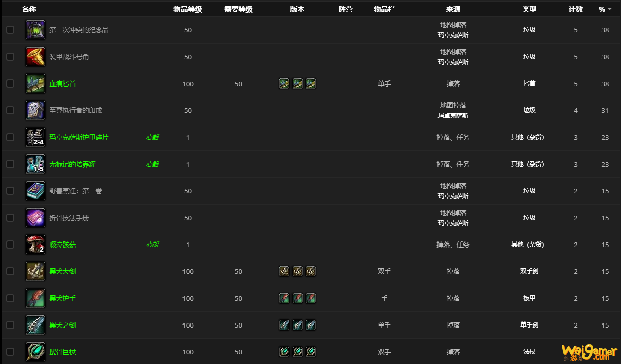Click first version icon in 血痕匕首 row
Image resolution: width=621 pixels, height=364 pixels.
point(284,84)
